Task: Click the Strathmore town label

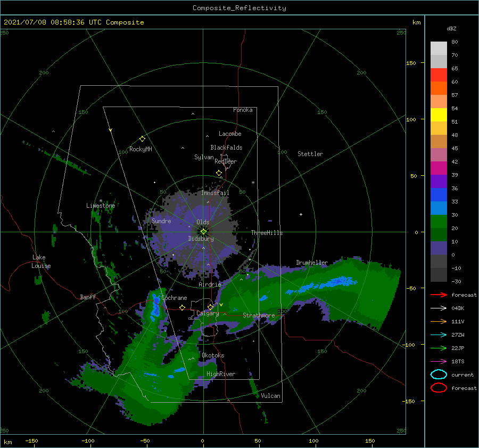Action: pyautogui.click(x=259, y=315)
